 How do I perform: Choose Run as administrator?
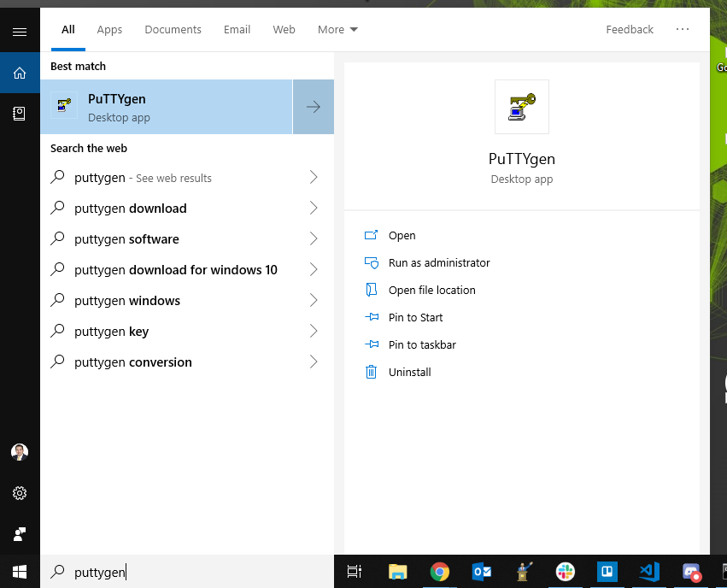click(x=427, y=263)
